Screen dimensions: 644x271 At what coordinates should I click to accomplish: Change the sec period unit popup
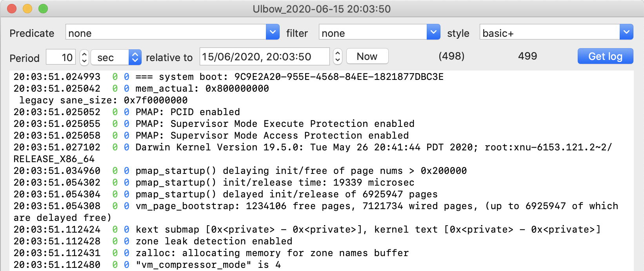click(116, 58)
